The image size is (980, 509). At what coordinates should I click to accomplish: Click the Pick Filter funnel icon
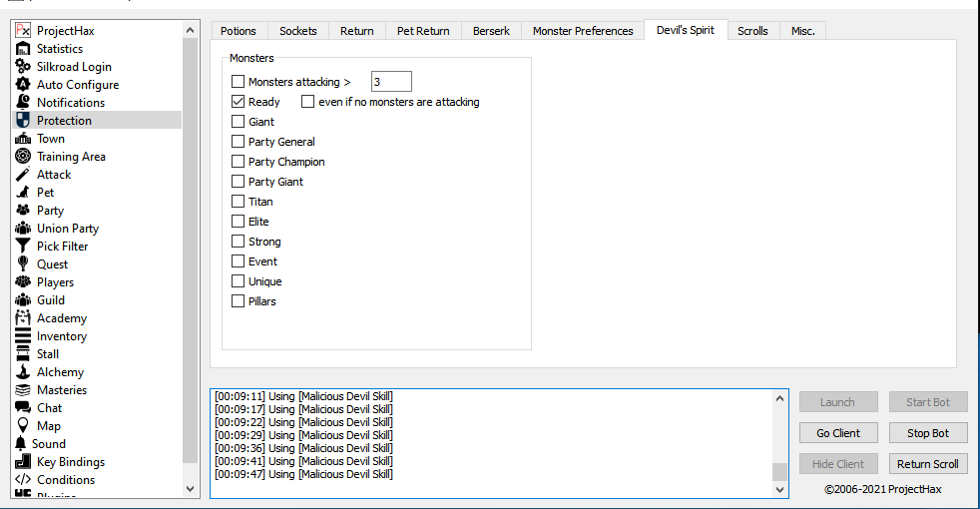(23, 247)
